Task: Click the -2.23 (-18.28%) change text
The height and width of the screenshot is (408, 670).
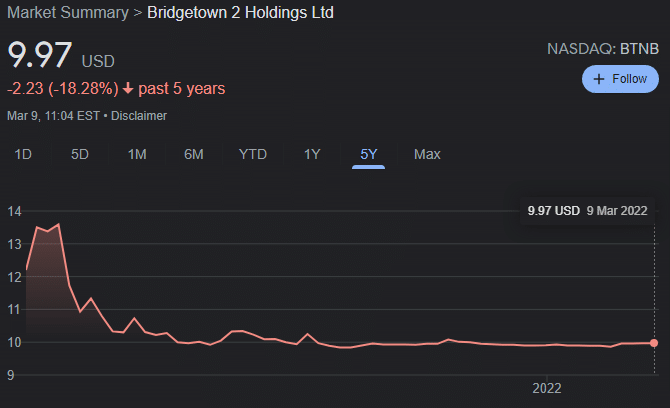Action: (x=63, y=88)
